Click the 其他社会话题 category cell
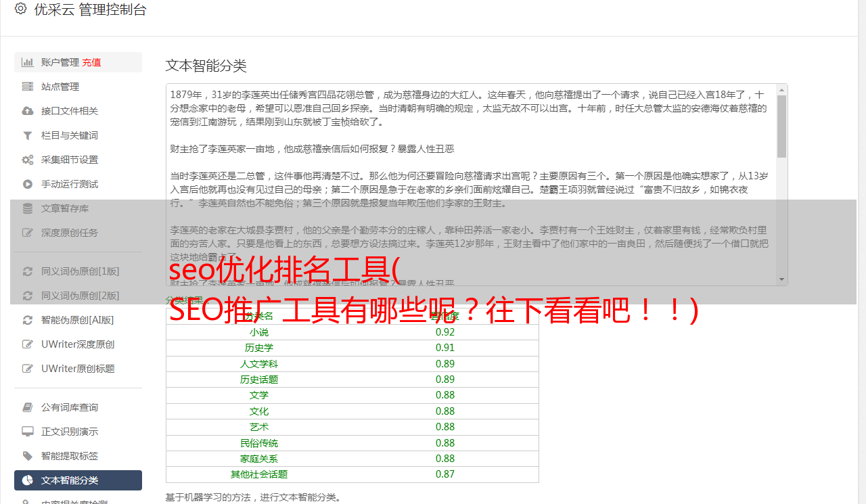 pyautogui.click(x=259, y=474)
